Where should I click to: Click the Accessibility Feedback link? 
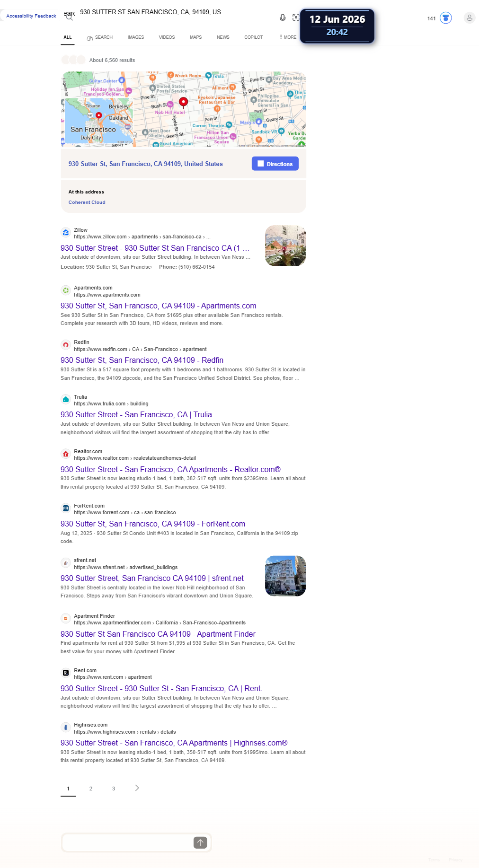pyautogui.click(x=31, y=16)
